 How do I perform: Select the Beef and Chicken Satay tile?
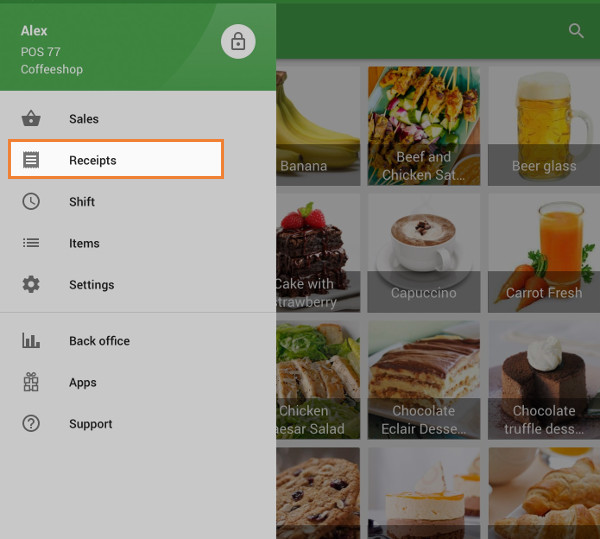pyautogui.click(x=423, y=126)
